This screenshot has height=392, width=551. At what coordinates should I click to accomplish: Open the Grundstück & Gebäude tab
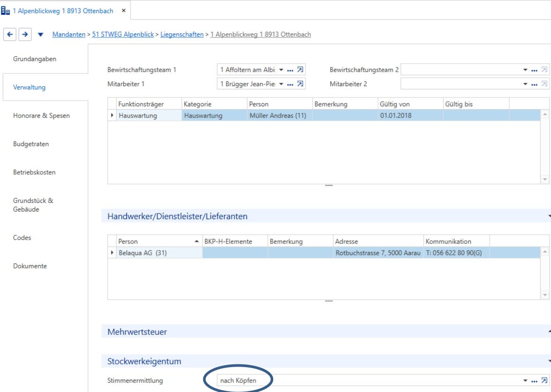pos(33,205)
